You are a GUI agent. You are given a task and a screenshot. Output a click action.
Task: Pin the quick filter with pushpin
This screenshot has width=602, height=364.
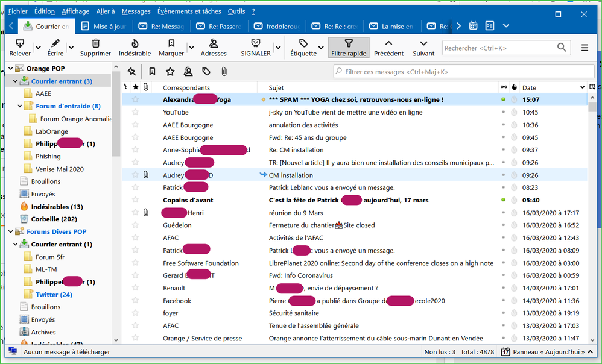pyautogui.click(x=131, y=71)
